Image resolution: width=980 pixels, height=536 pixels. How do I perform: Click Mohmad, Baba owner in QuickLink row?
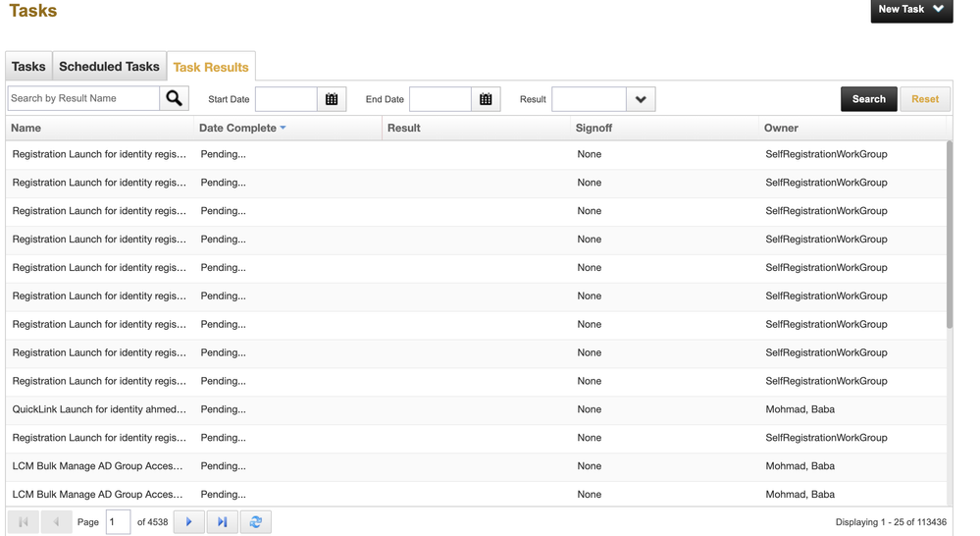tap(800, 409)
